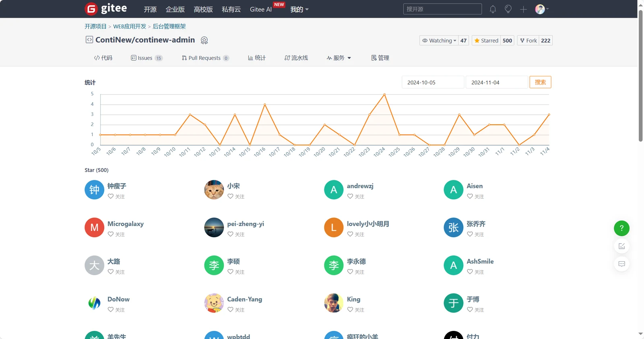Open 小宋's cat avatar
The image size is (644, 339).
tap(214, 190)
